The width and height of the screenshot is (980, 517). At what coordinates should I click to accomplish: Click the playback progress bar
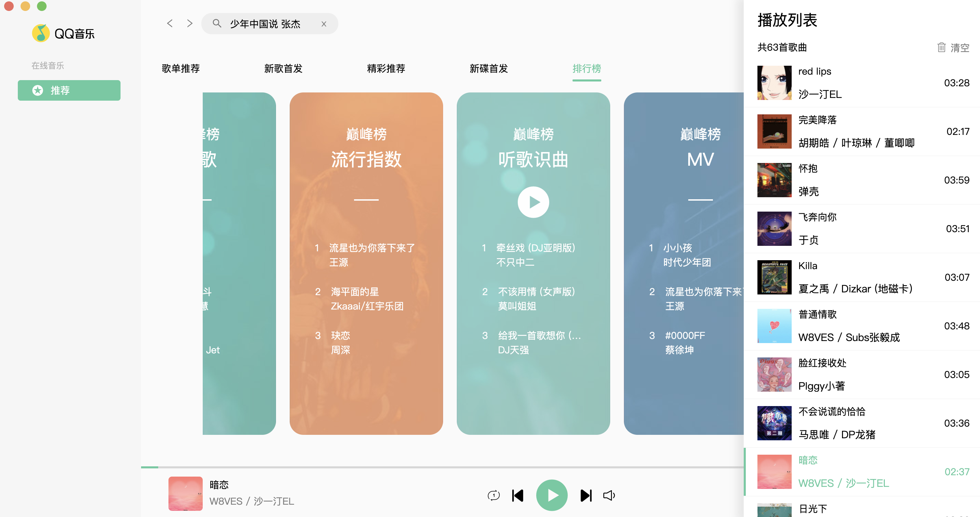click(x=442, y=467)
